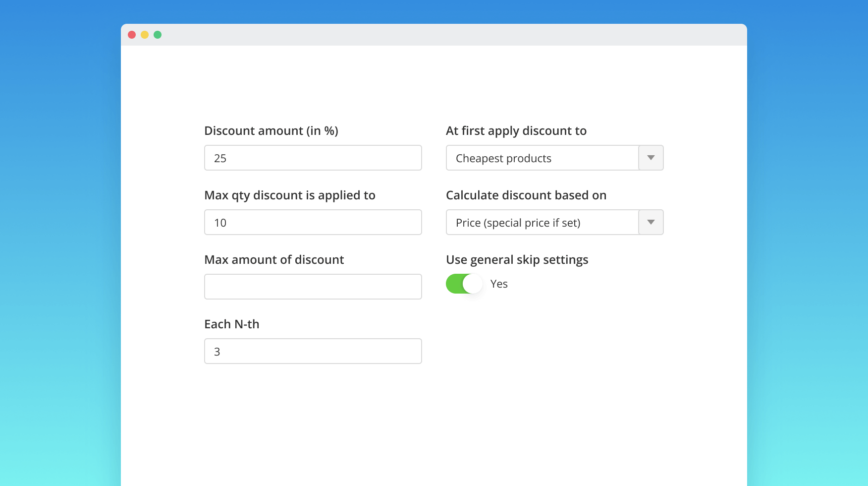The width and height of the screenshot is (868, 486).
Task: Click the 'Use general skip settings' label
Action: pyautogui.click(x=517, y=260)
